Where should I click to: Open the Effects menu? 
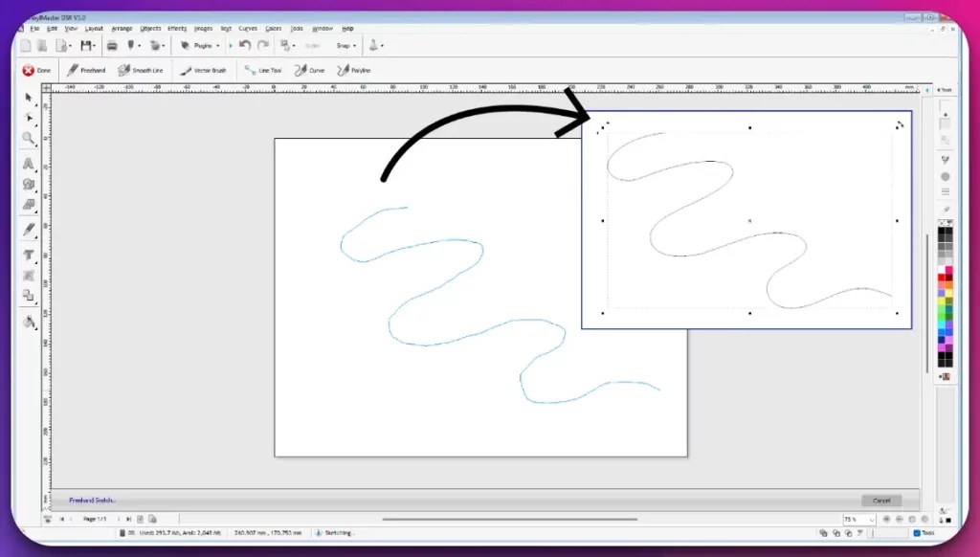[175, 29]
